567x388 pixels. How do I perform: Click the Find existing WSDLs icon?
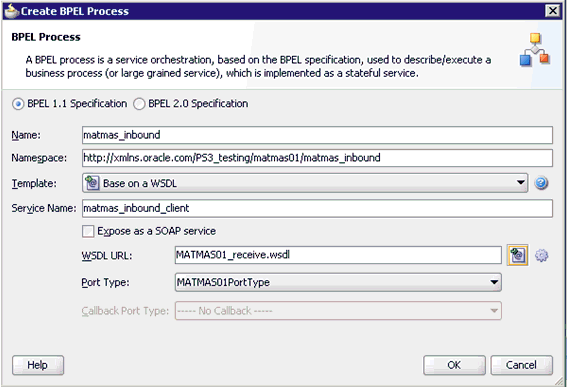point(517,255)
